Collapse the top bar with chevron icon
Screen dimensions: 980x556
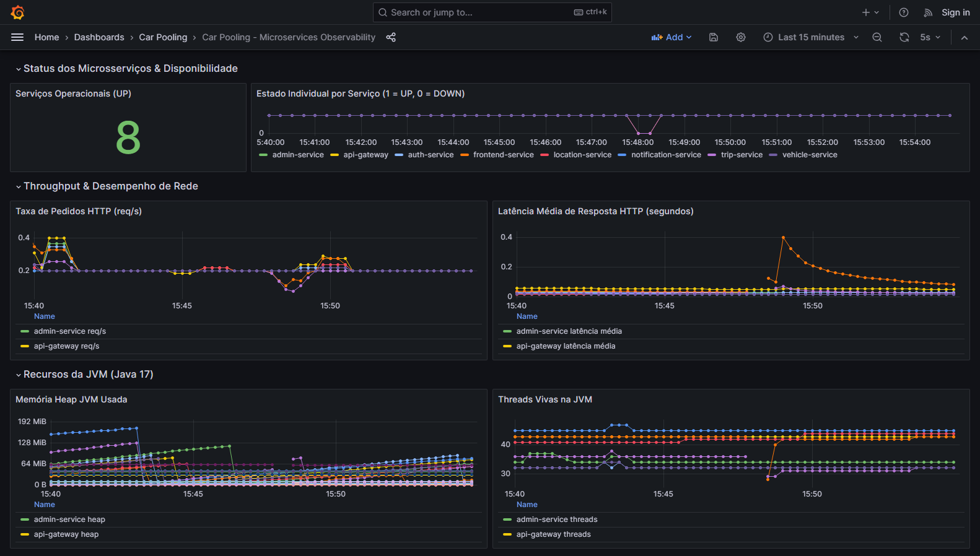(965, 37)
